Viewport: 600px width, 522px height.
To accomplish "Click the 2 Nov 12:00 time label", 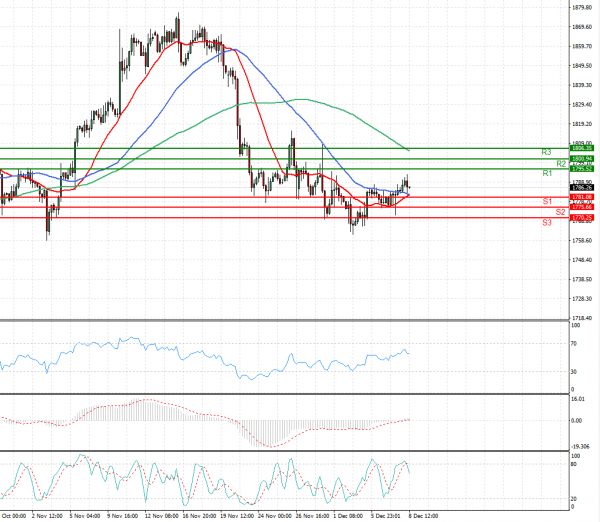I will pos(47,516).
